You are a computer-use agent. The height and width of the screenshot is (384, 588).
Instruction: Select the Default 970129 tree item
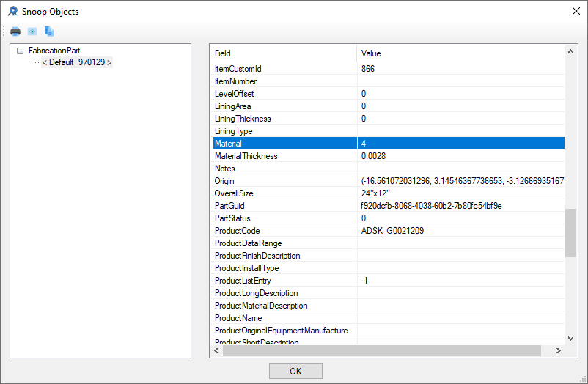pyautogui.click(x=77, y=62)
